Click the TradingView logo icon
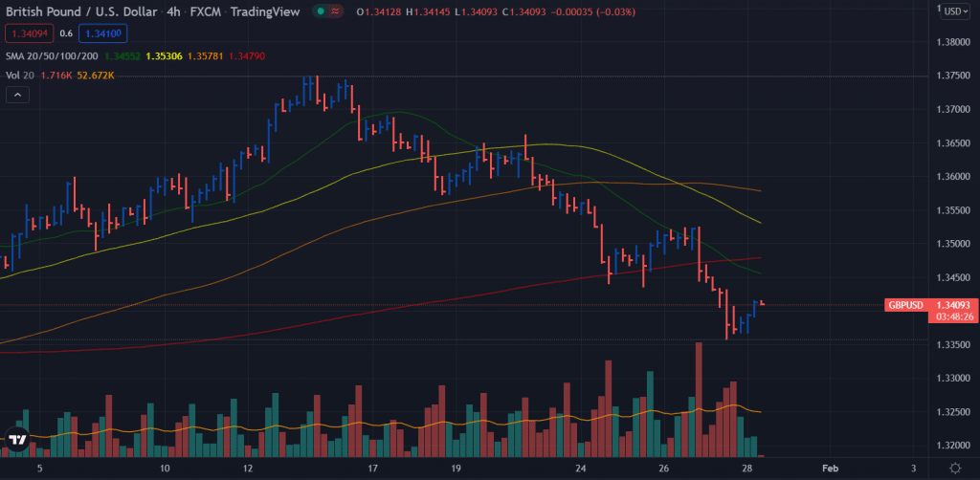This screenshot has width=980, height=480. click(17, 440)
